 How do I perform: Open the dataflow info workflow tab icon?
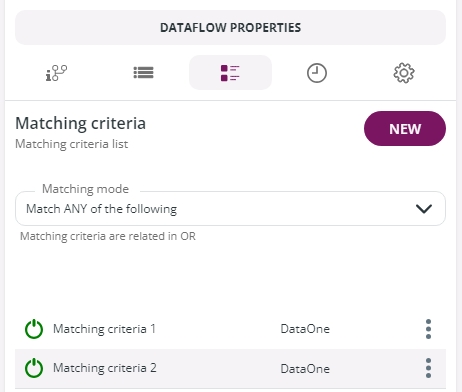click(56, 73)
